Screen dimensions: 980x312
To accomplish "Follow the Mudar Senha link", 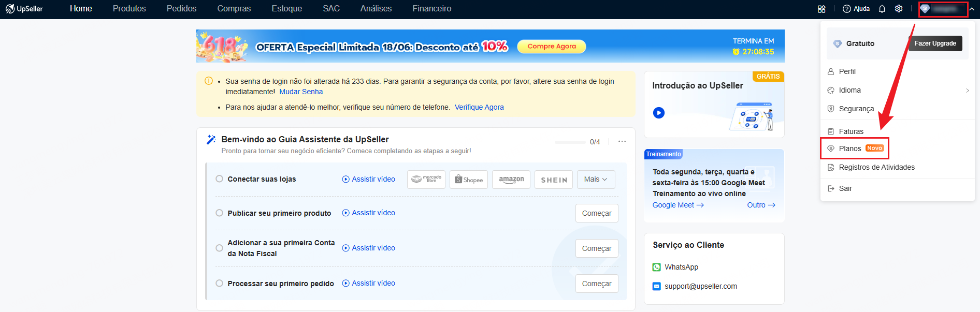I will pos(301,92).
